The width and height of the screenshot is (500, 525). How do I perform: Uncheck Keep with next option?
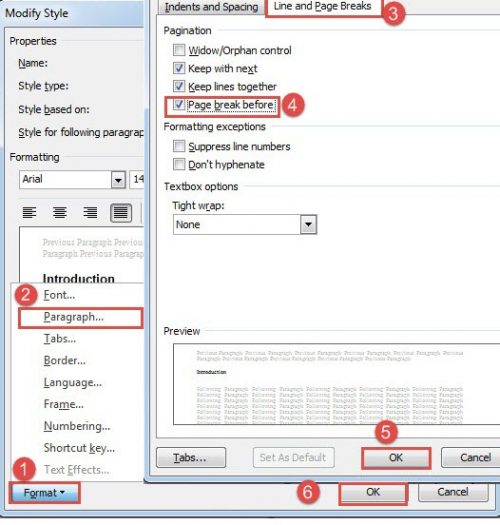pos(179,68)
